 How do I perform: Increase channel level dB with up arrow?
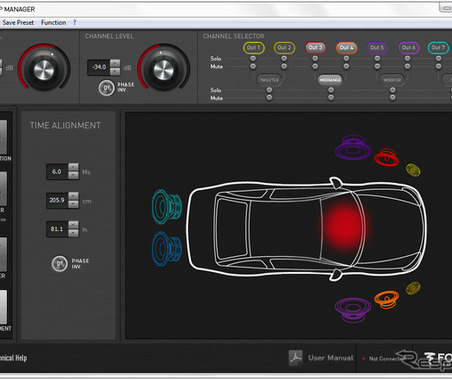tap(115, 63)
